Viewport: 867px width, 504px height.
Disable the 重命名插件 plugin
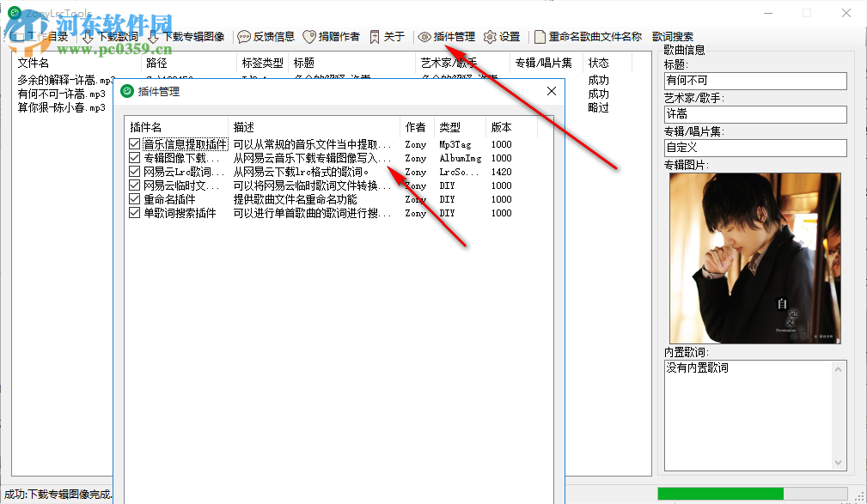[x=134, y=199]
